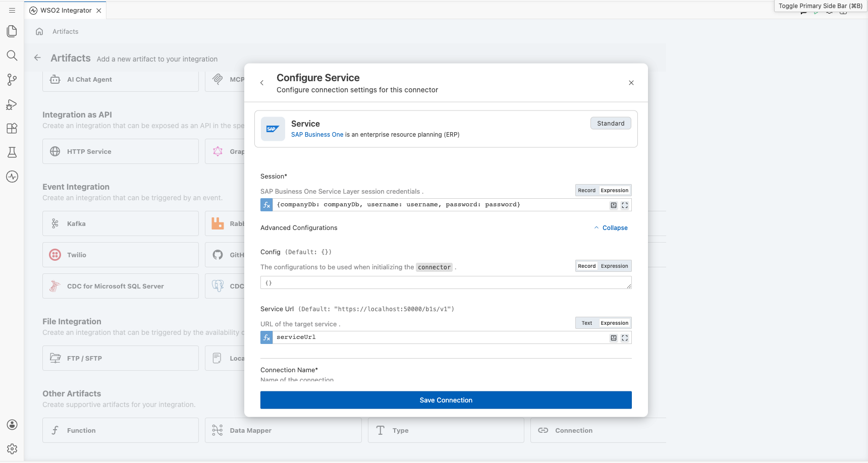Create a Data Mapper artifact
The height and width of the screenshot is (463, 868).
(x=283, y=430)
